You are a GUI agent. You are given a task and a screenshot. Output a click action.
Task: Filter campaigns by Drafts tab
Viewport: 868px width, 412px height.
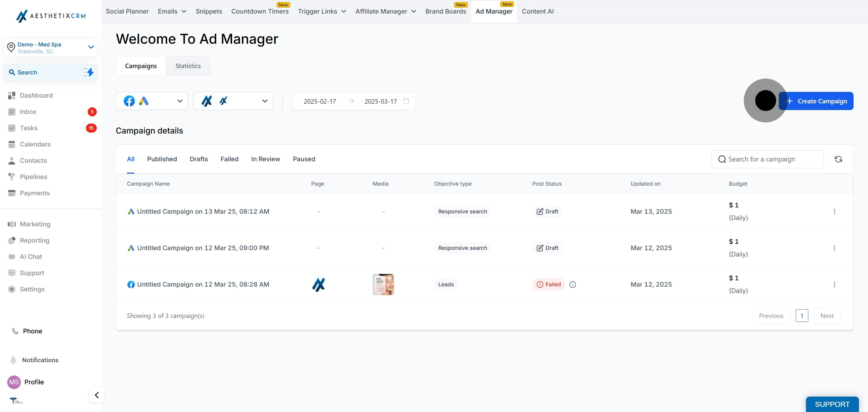tap(199, 159)
